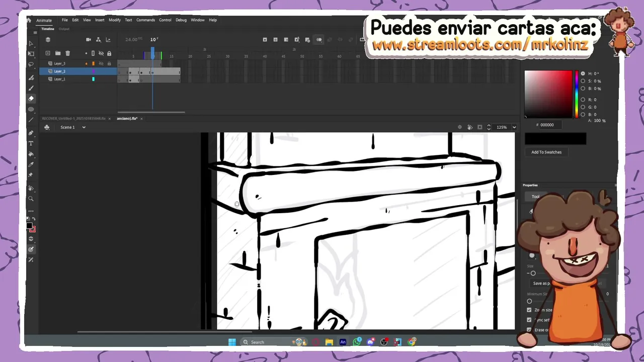This screenshot has height=362, width=644.
Task: Click the New Folder icon in timeline
Action: point(58,53)
